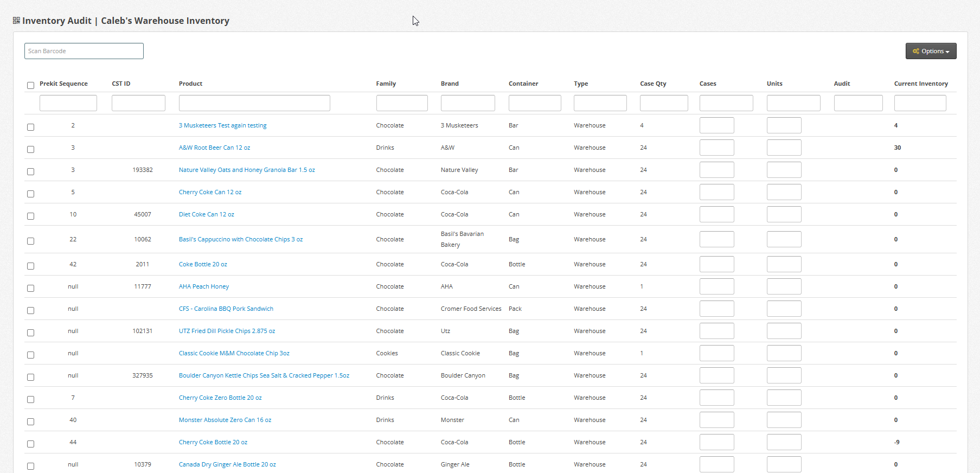Screen dimensions: 980x473
Task: Open Cherry Coke Zero Bottle 20 oz link
Action: click(x=220, y=398)
